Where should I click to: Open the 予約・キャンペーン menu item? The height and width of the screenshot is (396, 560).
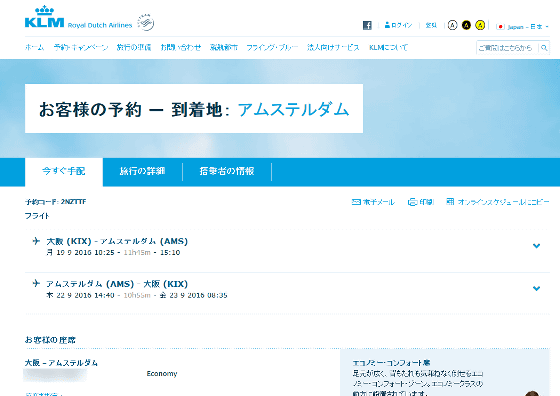81,47
